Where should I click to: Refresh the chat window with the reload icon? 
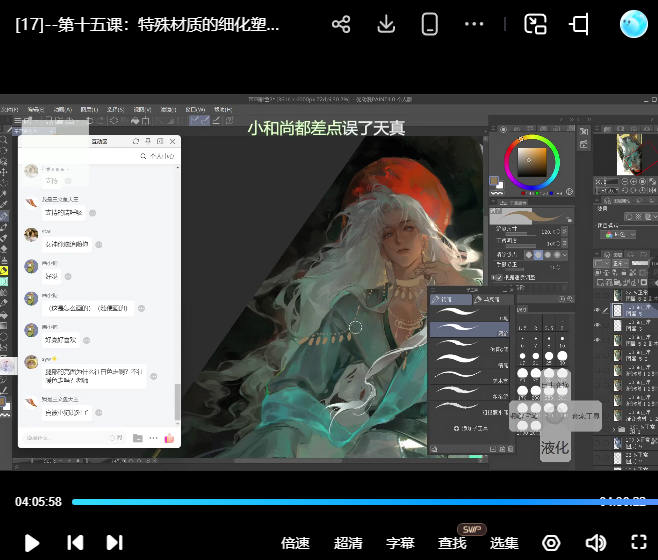click(136, 141)
